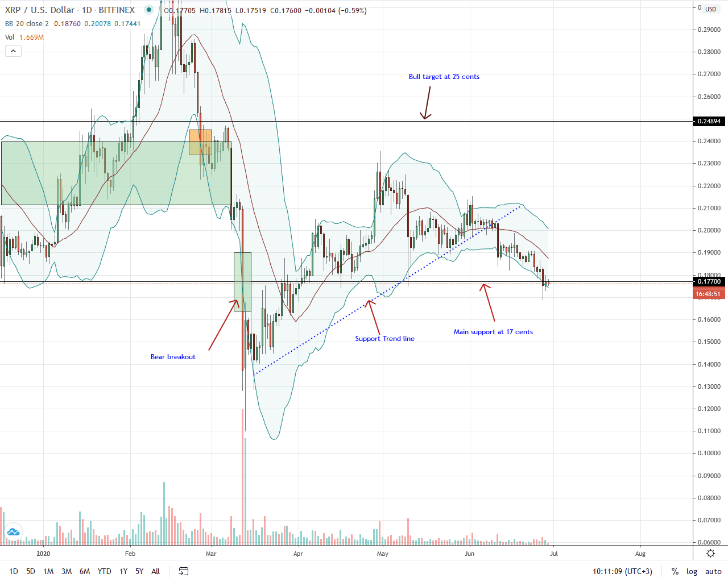728x582 pixels.
Task: Click the TradingView cloud logo icon
Action: 13,532
